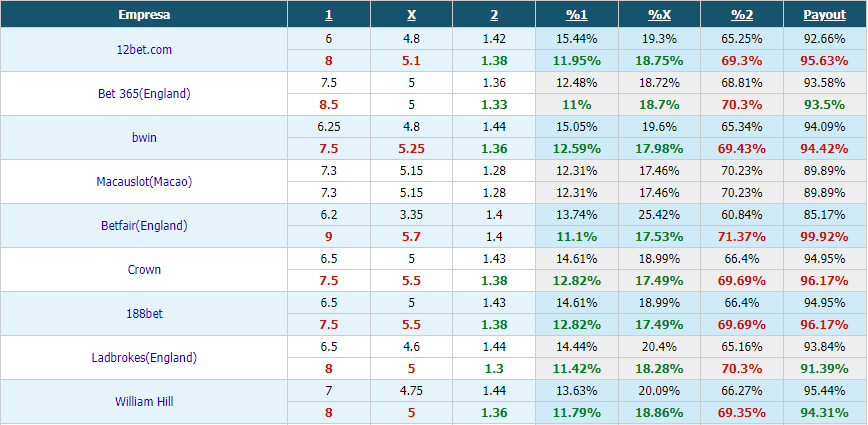Screen dimensions: 868x425
Task: Select Betfair's red 9 home odds
Action: coord(329,237)
